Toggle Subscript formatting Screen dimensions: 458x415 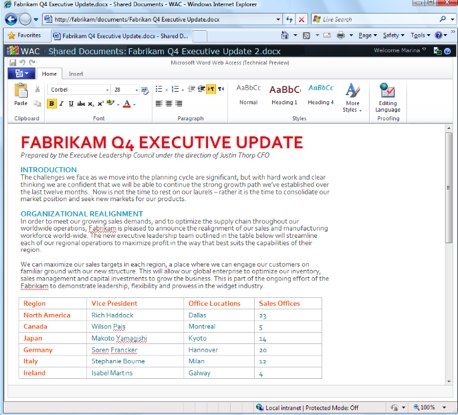[90, 104]
